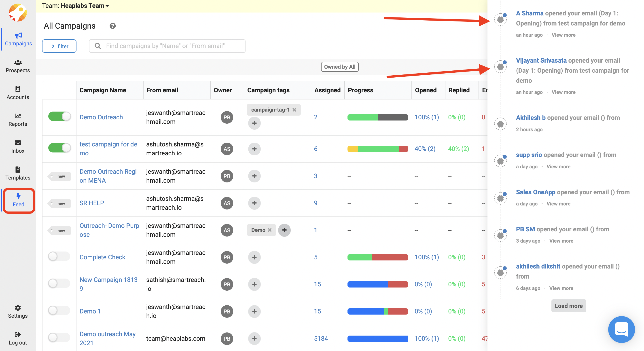Image resolution: width=644 pixels, height=351 pixels.
Task: Open the Inbox envelope icon
Action: click(x=18, y=143)
